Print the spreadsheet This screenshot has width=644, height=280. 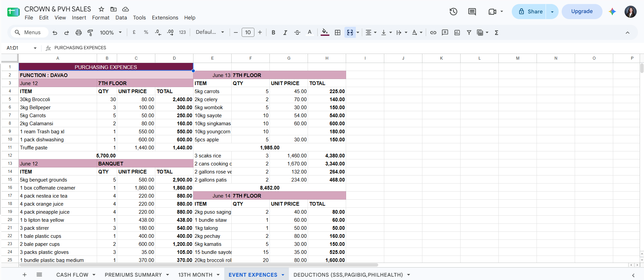(x=79, y=32)
